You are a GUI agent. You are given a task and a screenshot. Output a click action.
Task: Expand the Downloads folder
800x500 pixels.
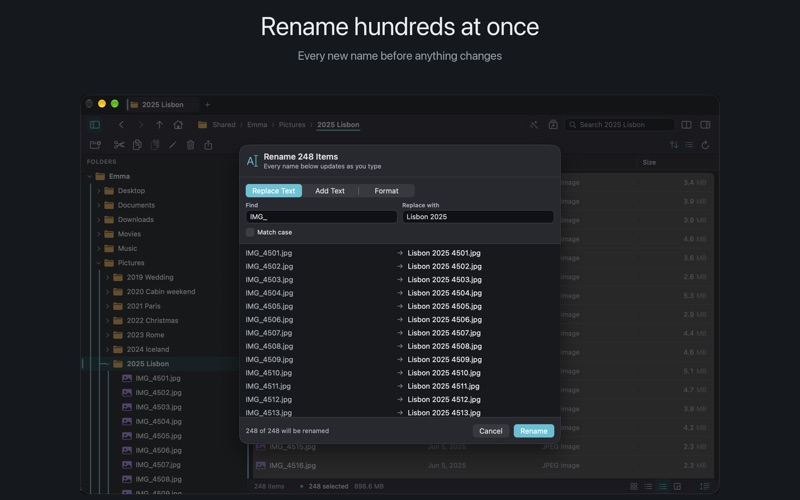click(98, 219)
